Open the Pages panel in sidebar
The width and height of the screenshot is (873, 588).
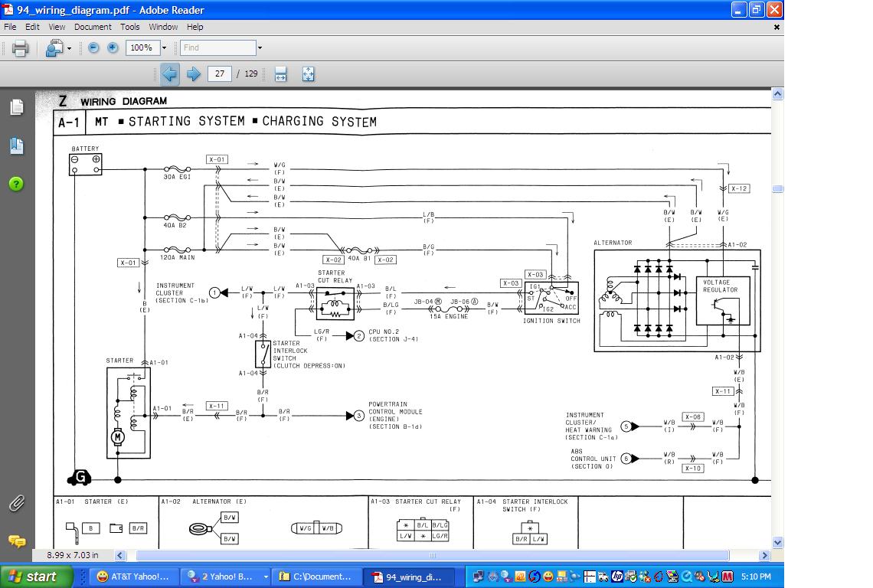click(16, 107)
